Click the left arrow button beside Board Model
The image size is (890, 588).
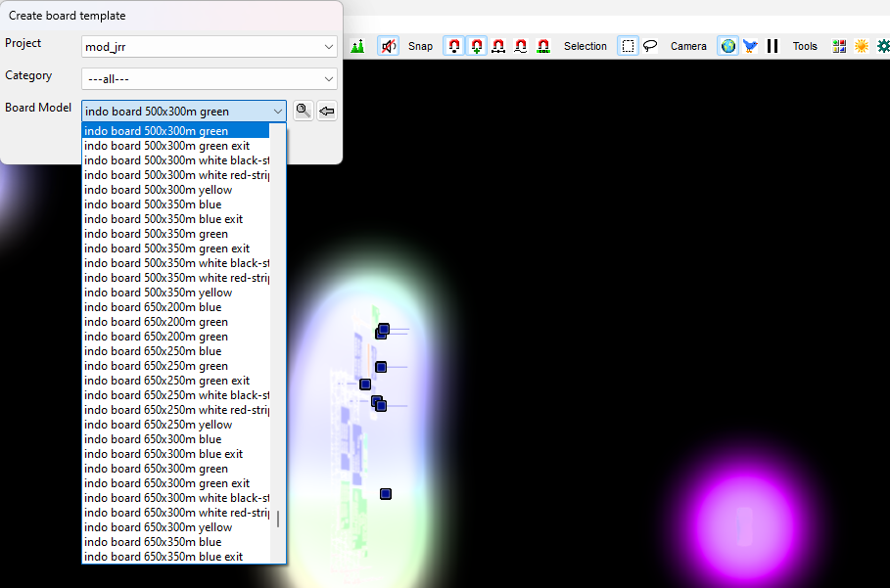tap(327, 111)
